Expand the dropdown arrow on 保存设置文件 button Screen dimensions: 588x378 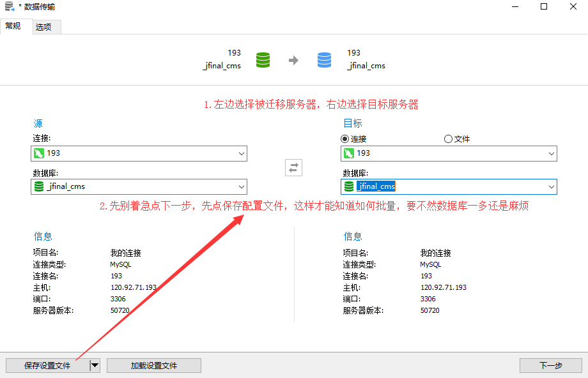tap(95, 365)
